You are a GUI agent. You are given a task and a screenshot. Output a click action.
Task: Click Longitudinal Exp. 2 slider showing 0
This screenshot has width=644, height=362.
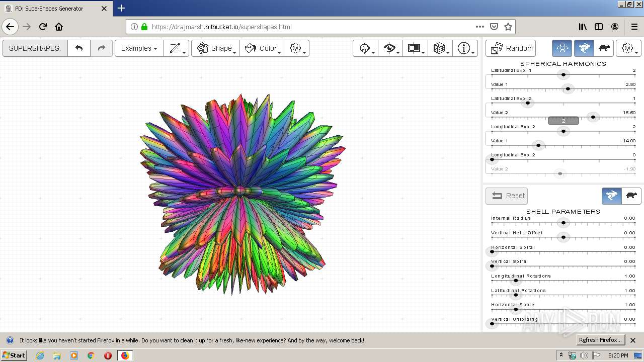[492, 160]
